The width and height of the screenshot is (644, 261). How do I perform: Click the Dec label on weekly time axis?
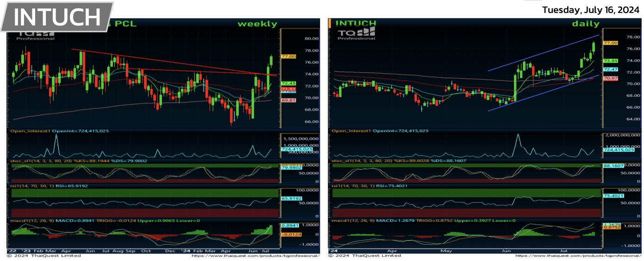(169, 250)
